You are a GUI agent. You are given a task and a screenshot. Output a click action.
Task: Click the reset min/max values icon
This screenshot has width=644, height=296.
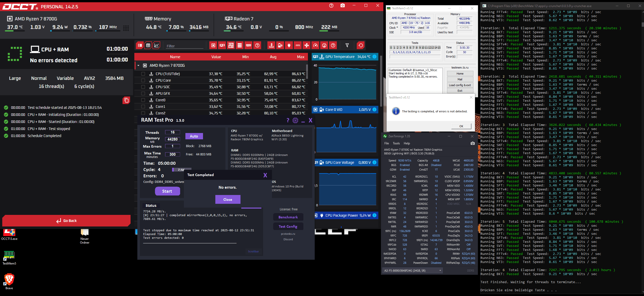pyautogui.click(x=361, y=45)
